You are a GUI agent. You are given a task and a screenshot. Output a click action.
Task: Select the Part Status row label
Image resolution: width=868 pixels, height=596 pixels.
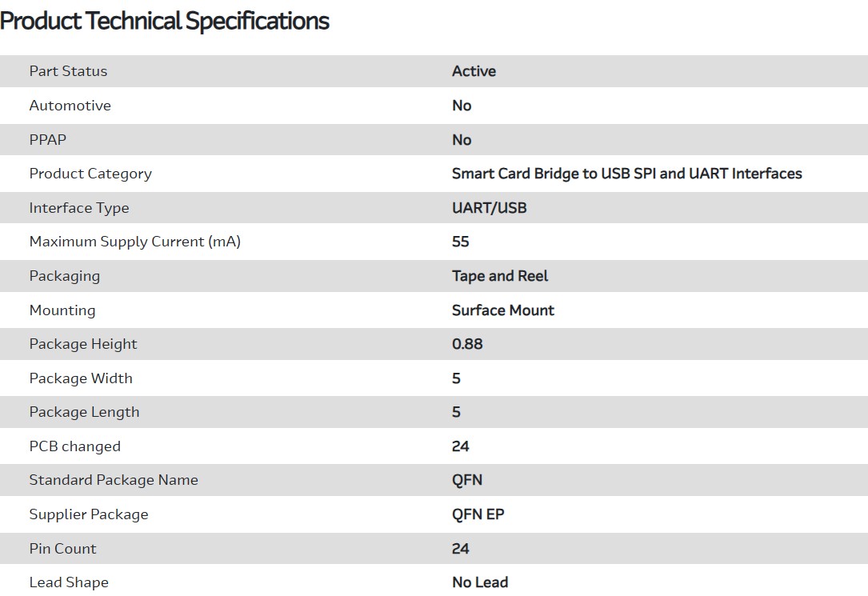point(68,71)
